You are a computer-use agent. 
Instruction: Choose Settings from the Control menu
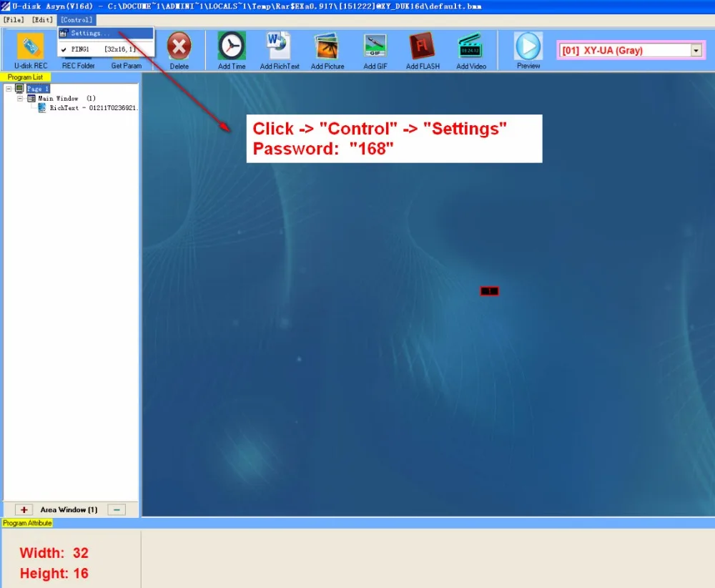(107, 34)
